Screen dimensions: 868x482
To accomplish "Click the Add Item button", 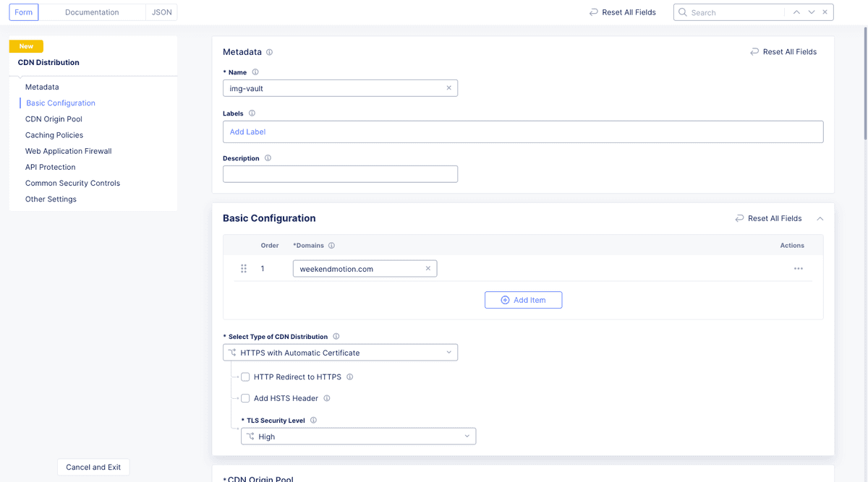I will (x=523, y=300).
